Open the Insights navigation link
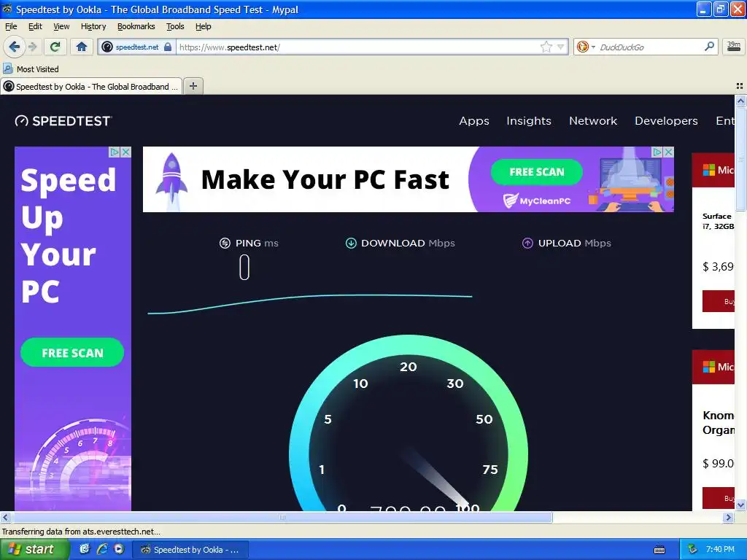Viewport: 747px width, 560px height. pos(529,121)
